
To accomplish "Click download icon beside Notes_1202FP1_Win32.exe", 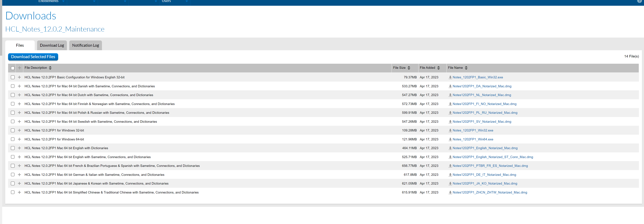I will [x=450, y=130].
